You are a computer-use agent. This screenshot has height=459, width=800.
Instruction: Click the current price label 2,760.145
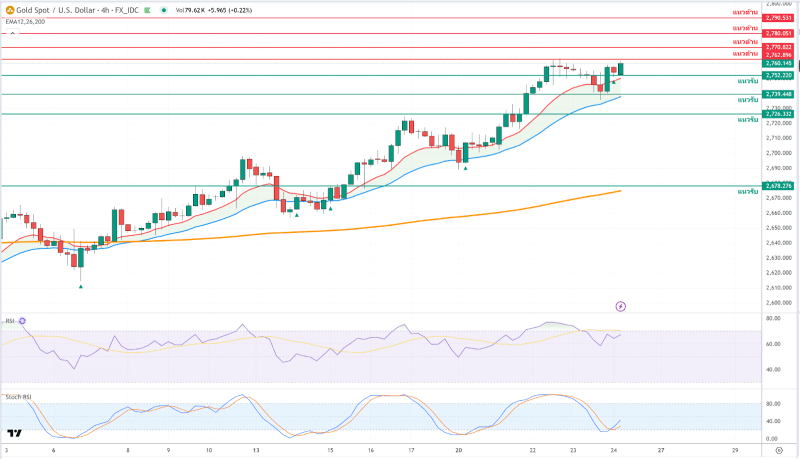pos(777,63)
